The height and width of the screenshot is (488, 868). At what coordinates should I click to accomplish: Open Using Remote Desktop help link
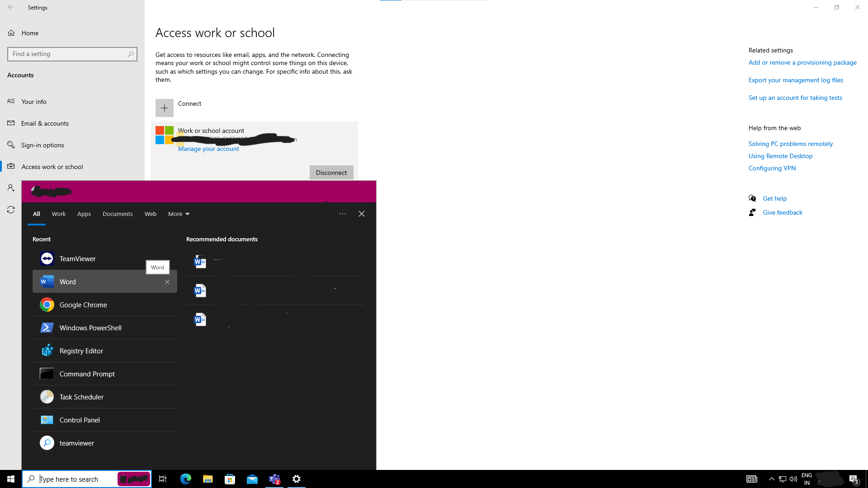click(x=780, y=156)
